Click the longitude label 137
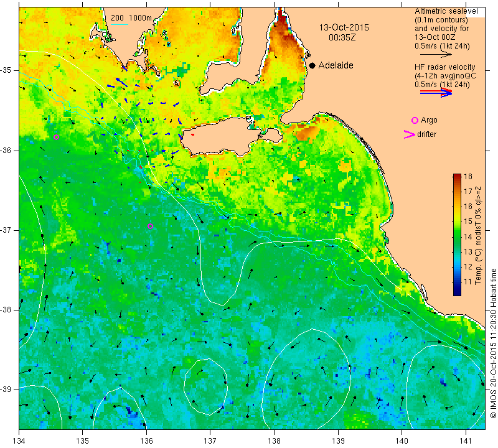This screenshot has width=498, height=448. coord(210,441)
